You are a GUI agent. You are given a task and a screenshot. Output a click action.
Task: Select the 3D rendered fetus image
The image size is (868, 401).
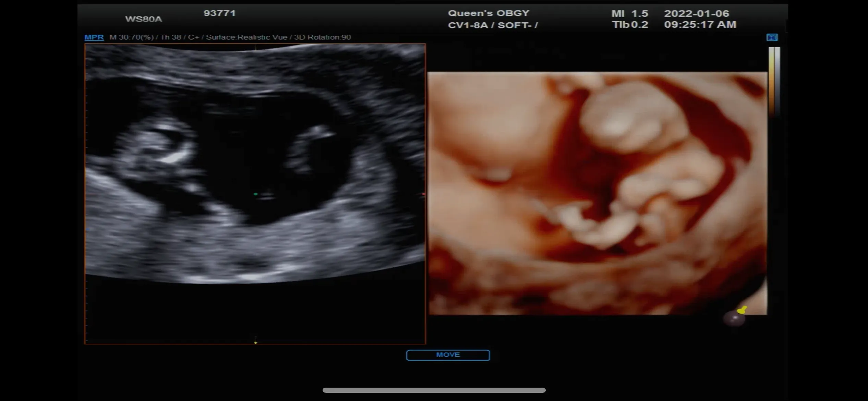pos(597,193)
